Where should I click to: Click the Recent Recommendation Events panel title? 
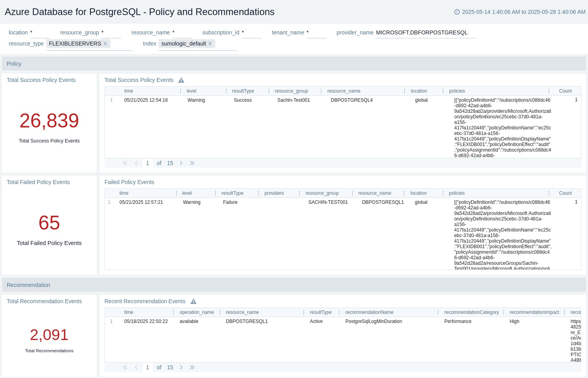tap(145, 301)
